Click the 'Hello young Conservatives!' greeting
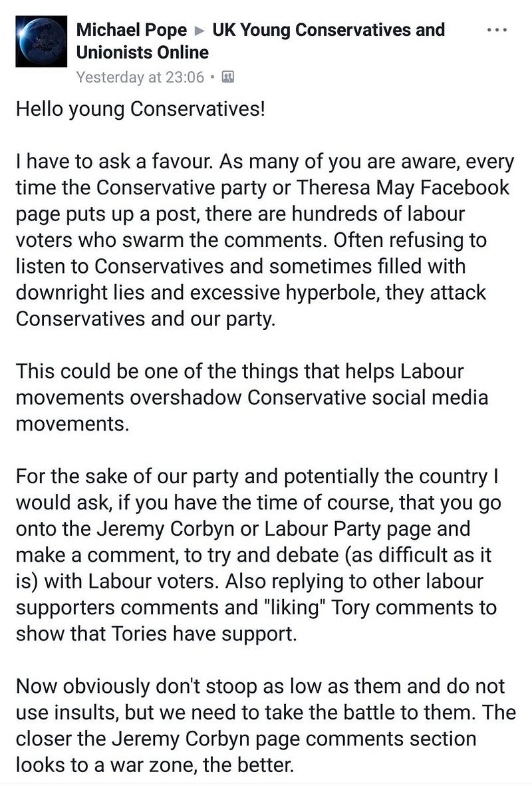Image resolution: width=532 pixels, height=786 pixels. 140,108
